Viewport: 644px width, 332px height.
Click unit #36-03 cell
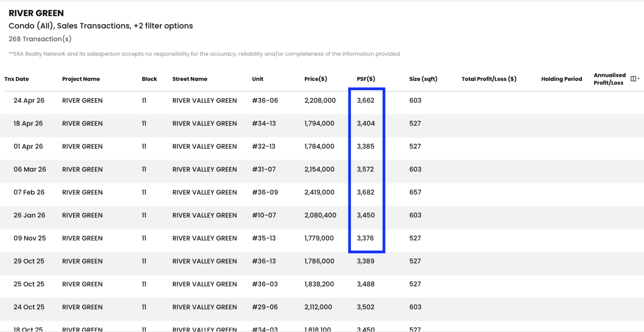(x=265, y=284)
